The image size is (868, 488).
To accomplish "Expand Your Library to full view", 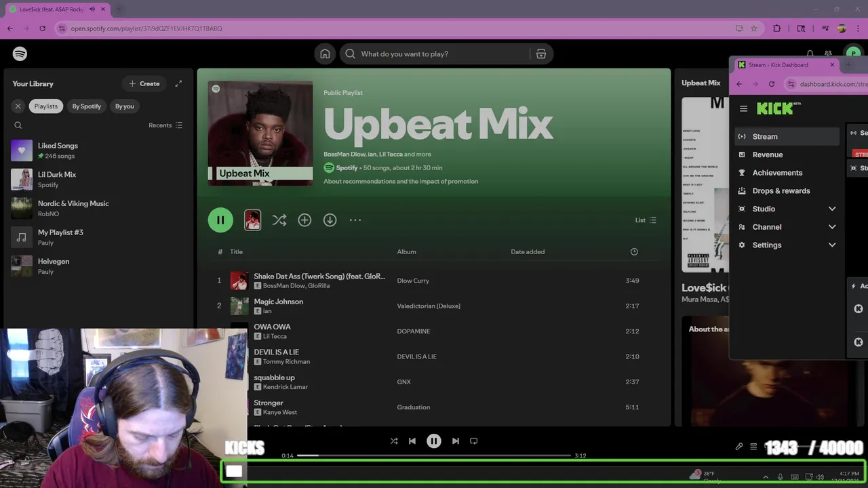I will (x=178, y=83).
